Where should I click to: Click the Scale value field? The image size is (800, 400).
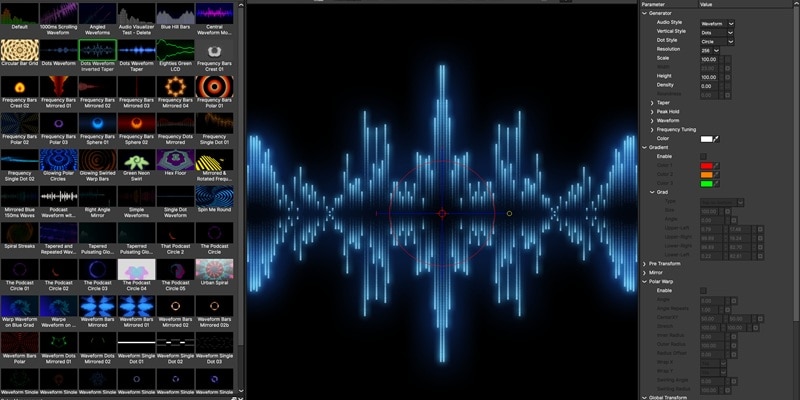click(x=709, y=59)
